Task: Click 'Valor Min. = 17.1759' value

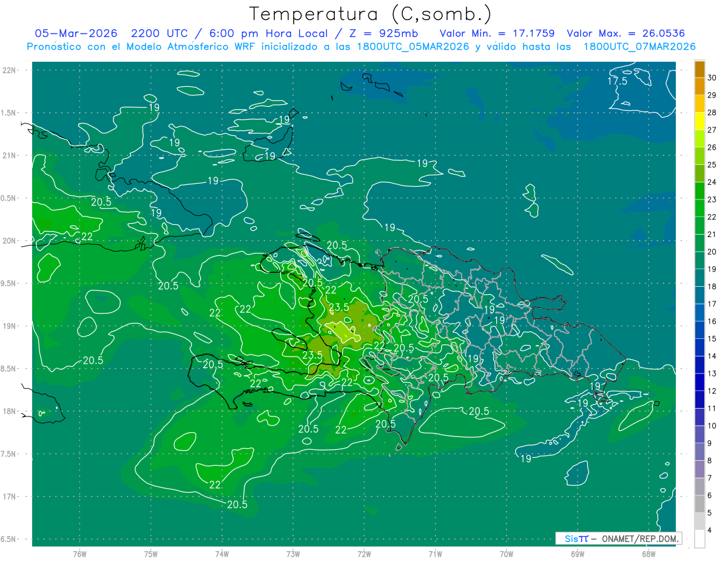Action: pos(497,33)
